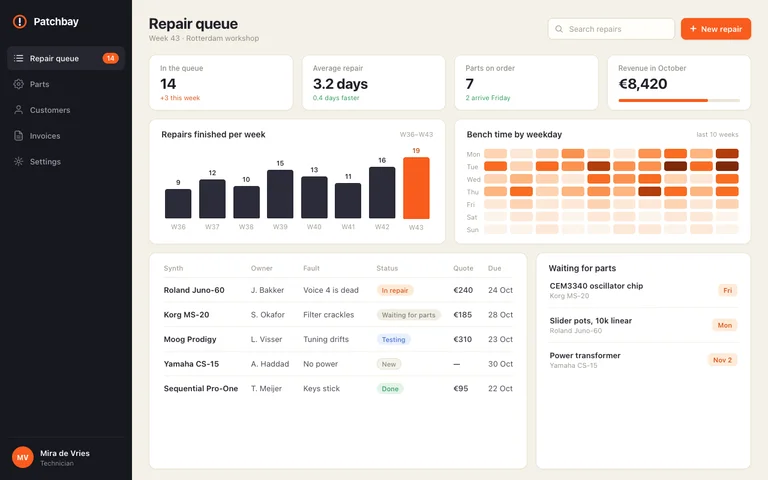Click the Parts gear icon in sidebar
Viewport: 768px width, 480px height.
[x=19, y=84]
